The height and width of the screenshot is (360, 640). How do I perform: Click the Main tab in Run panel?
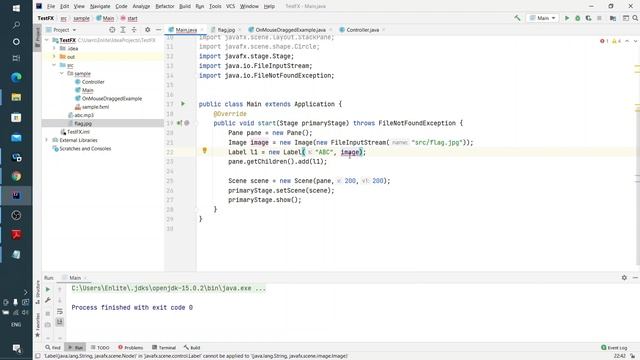pos(75,278)
